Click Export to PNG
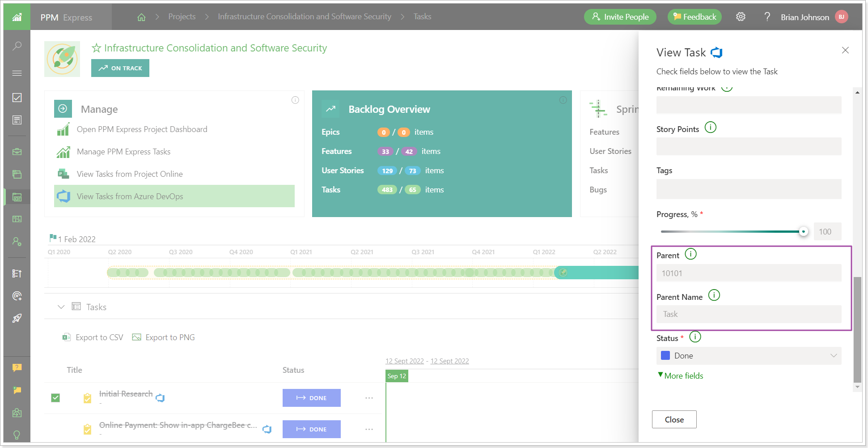This screenshot has height=448, width=868. tap(164, 337)
